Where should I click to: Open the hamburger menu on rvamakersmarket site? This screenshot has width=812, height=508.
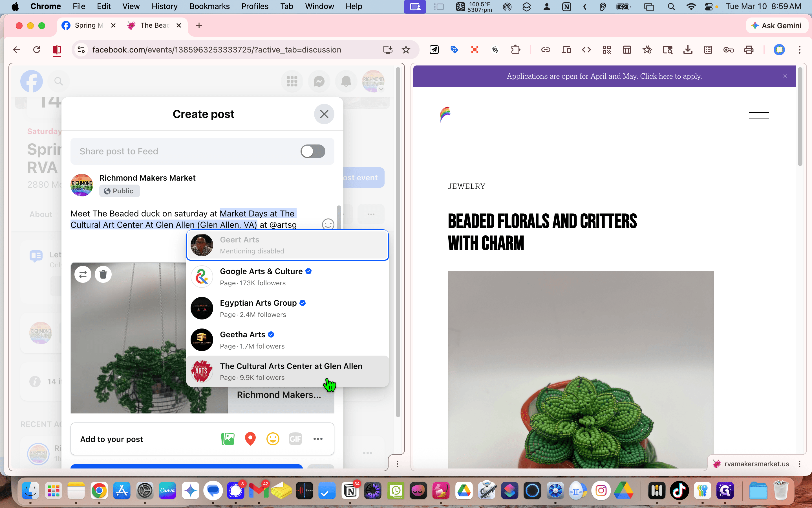(759, 116)
